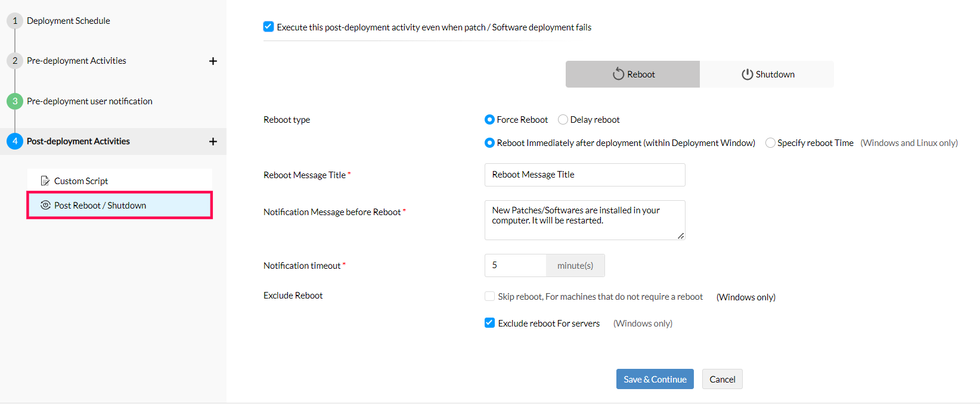Image resolution: width=980 pixels, height=404 pixels.
Task: Click the Shutdown power icon
Action: pyautogui.click(x=747, y=74)
